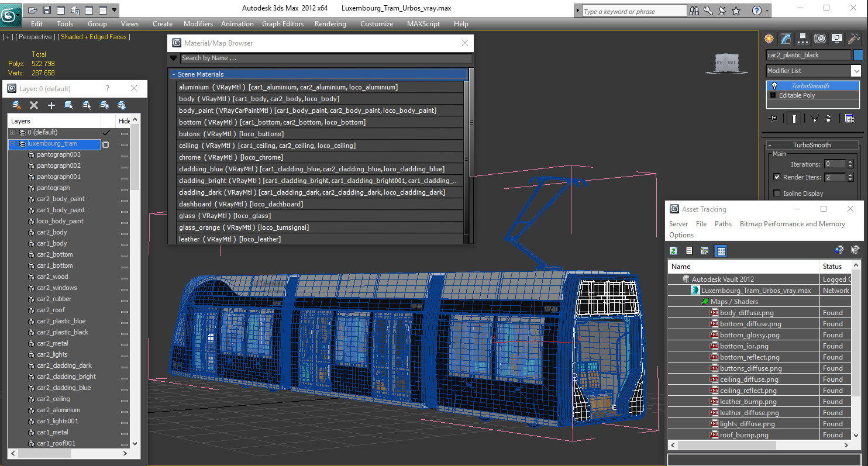Click the Shaded + Edged Faces viewport label
The height and width of the screenshot is (466, 868).
pyautogui.click(x=94, y=37)
